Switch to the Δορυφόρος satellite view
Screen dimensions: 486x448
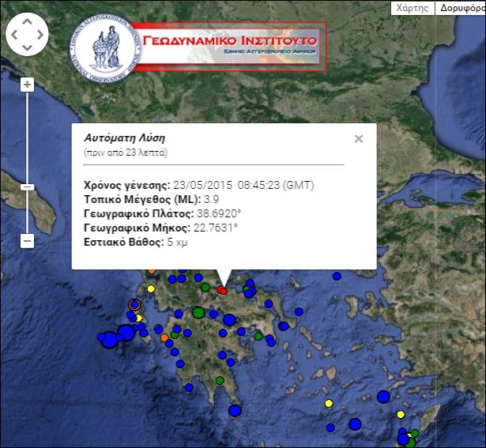pos(462,8)
